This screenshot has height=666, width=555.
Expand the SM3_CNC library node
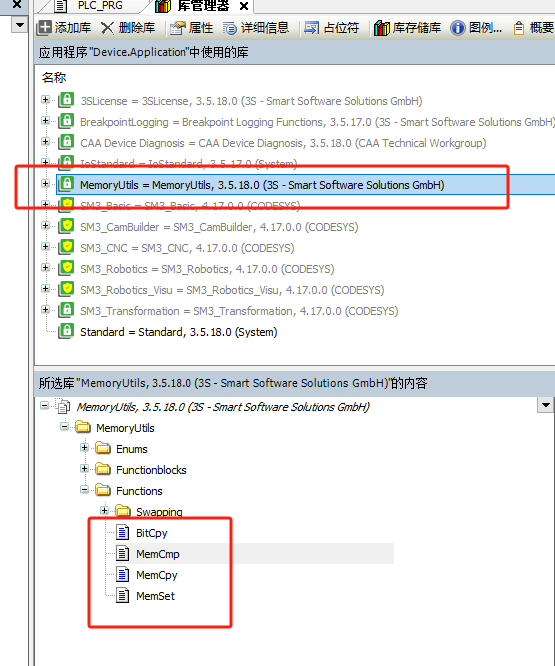tap(45, 246)
